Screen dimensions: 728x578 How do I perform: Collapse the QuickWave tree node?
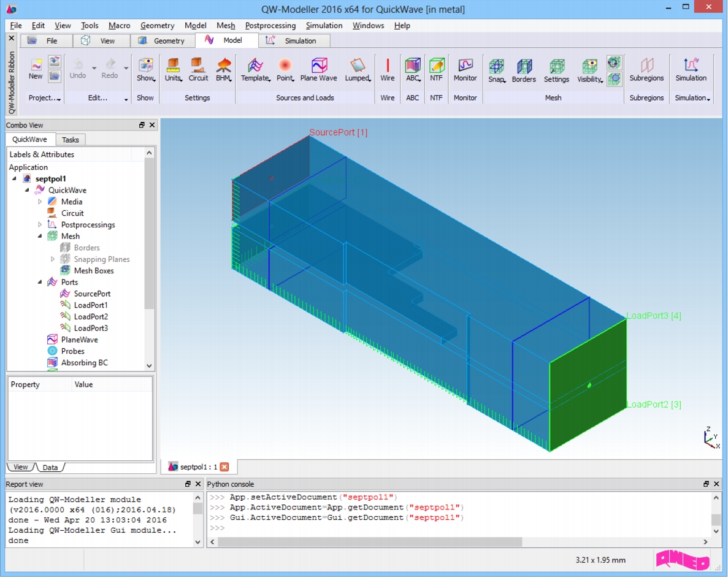[27, 190]
